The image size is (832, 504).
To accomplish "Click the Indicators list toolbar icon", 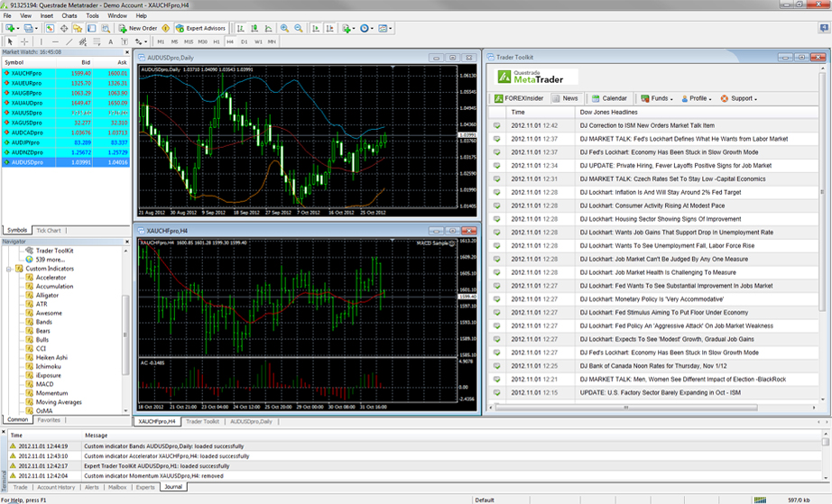I will [347, 28].
